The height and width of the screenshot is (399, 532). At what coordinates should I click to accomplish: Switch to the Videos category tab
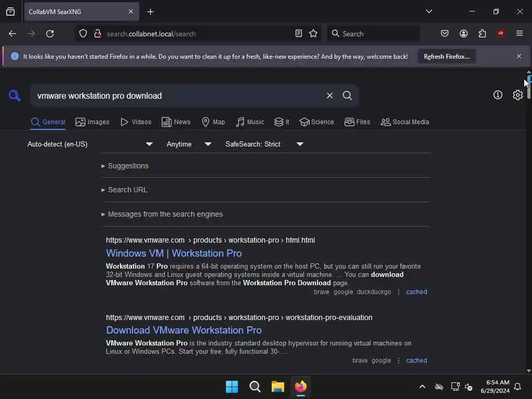point(136,122)
